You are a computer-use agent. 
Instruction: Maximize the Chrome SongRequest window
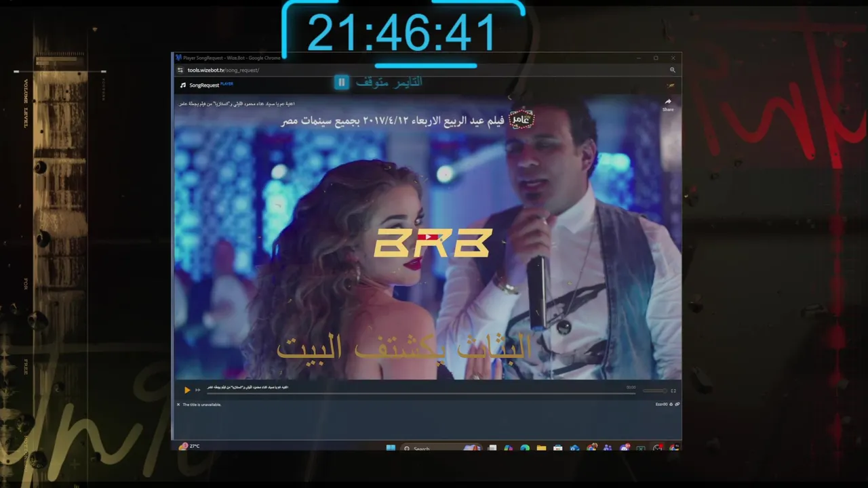[656, 58]
